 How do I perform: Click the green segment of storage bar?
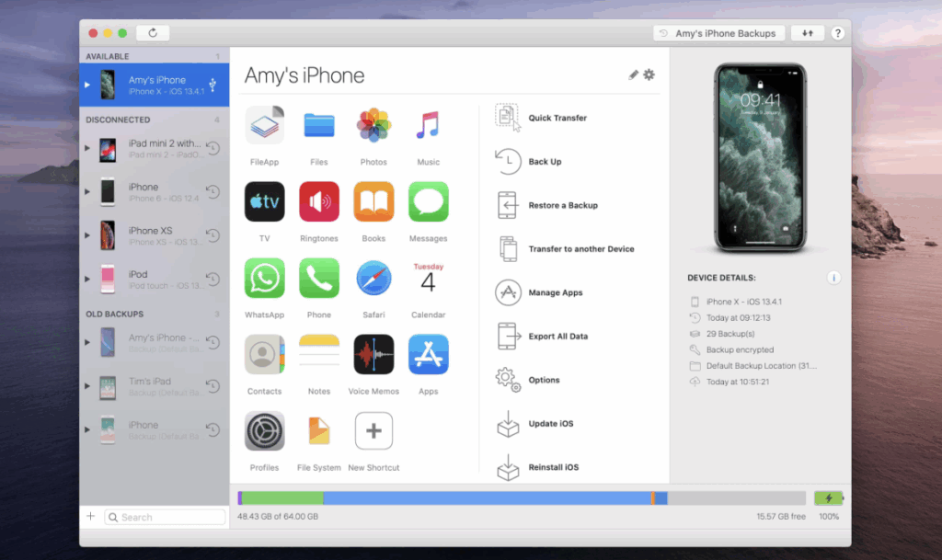(282, 498)
